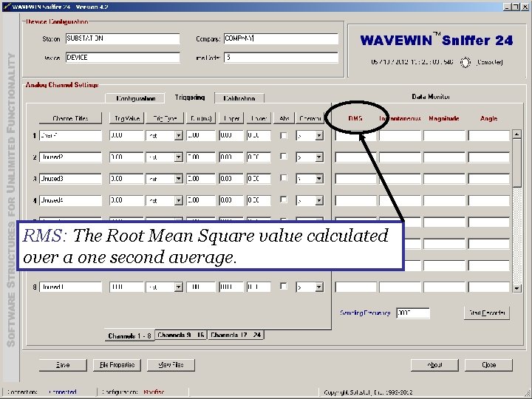The height and width of the screenshot is (399, 532).
Task: Open the Trig Type dropdown for channel 2
Action: point(179,157)
